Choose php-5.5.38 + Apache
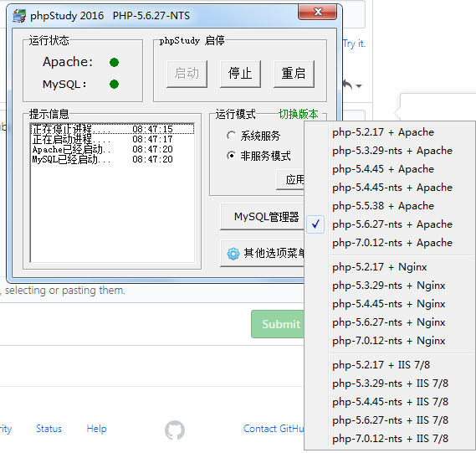The height and width of the screenshot is (453, 476). 390,206
